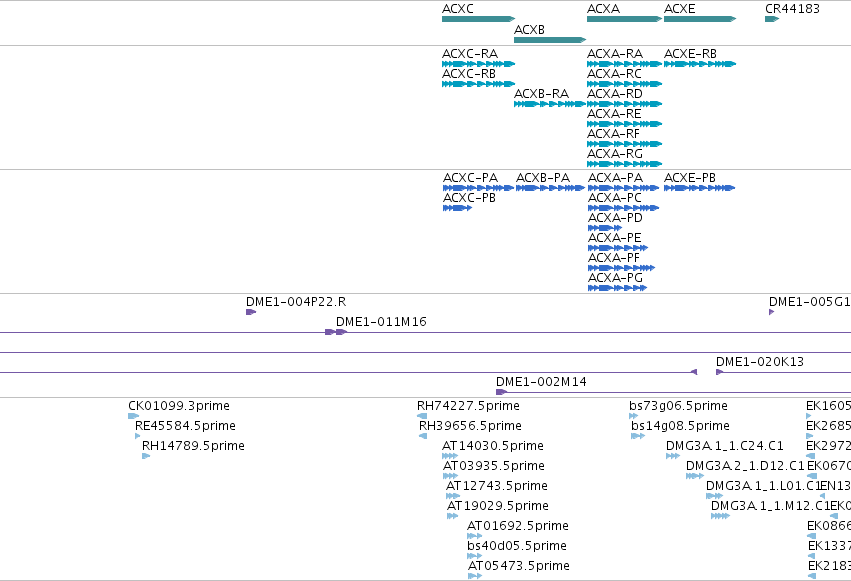This screenshot has height=581, width=851.
Task: Select the ACXA gene bar
Action: click(x=624, y=19)
